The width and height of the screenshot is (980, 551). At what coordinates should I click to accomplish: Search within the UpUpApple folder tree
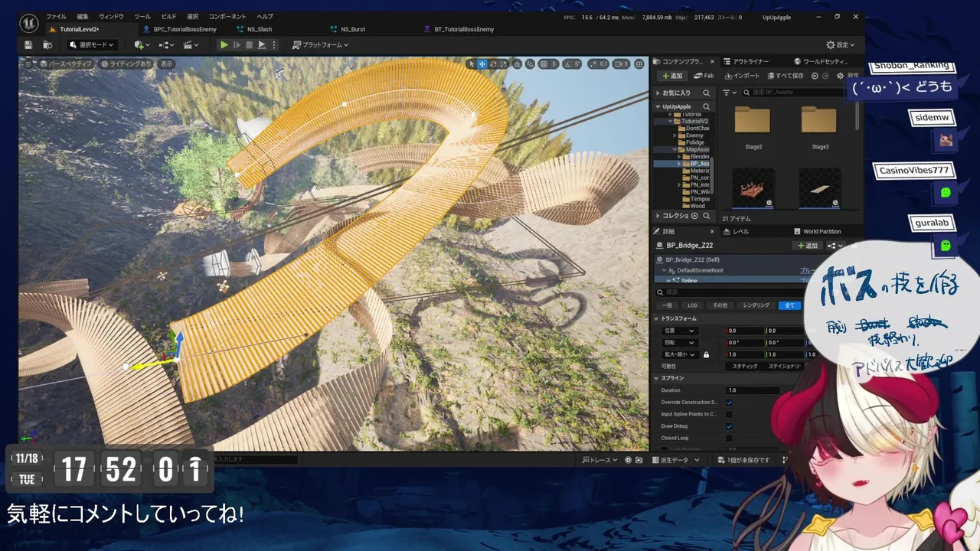(x=706, y=106)
